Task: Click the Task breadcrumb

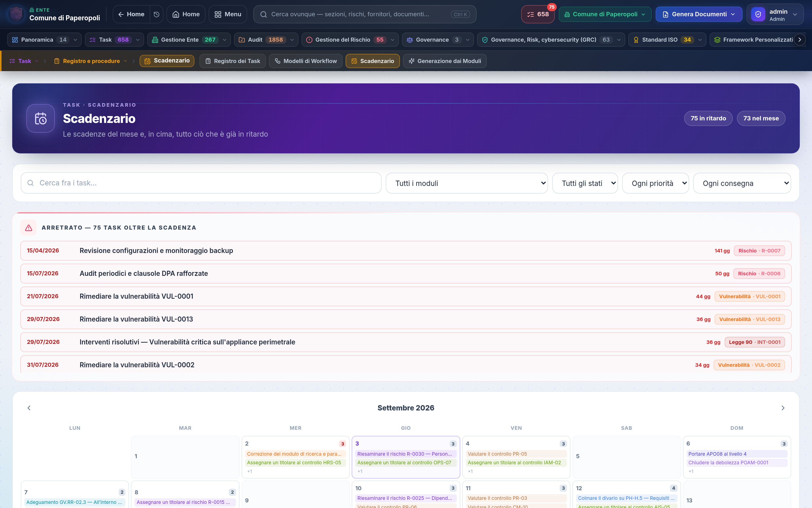Action: click(24, 61)
